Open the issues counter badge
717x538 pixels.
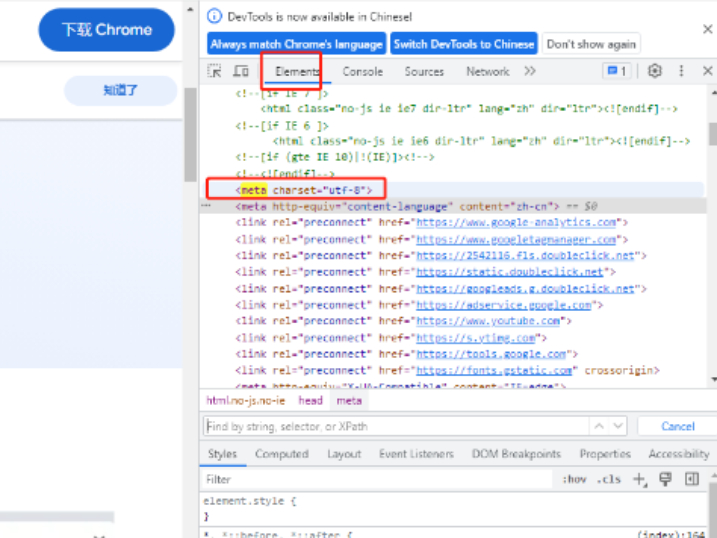pos(617,71)
